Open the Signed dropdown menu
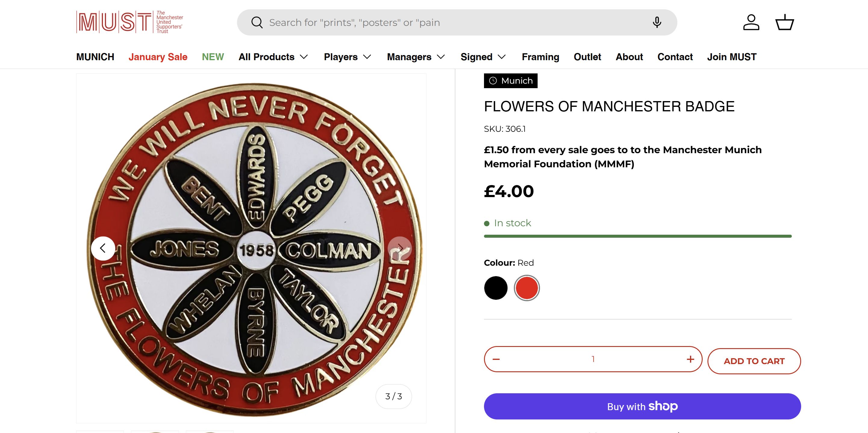 point(483,57)
